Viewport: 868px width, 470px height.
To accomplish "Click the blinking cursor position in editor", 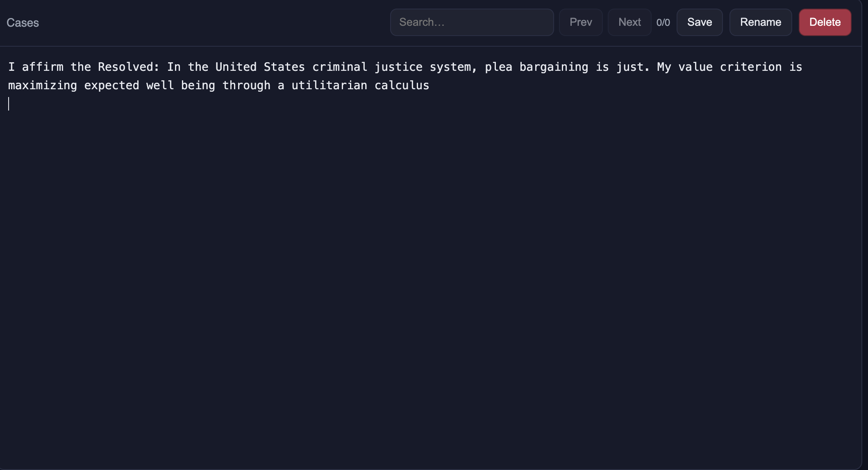I will [9, 104].
